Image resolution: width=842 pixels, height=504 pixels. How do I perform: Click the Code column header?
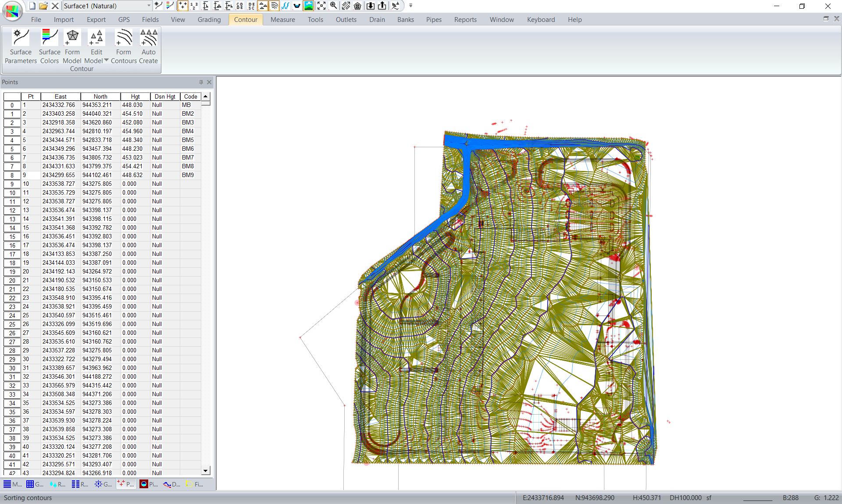point(190,96)
